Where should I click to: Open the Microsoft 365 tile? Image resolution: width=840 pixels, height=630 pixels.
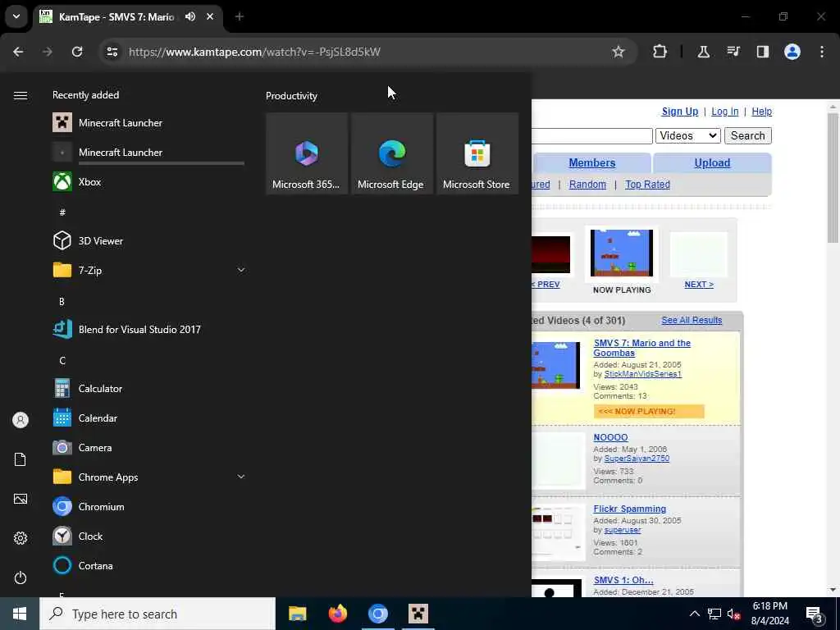pyautogui.click(x=307, y=153)
